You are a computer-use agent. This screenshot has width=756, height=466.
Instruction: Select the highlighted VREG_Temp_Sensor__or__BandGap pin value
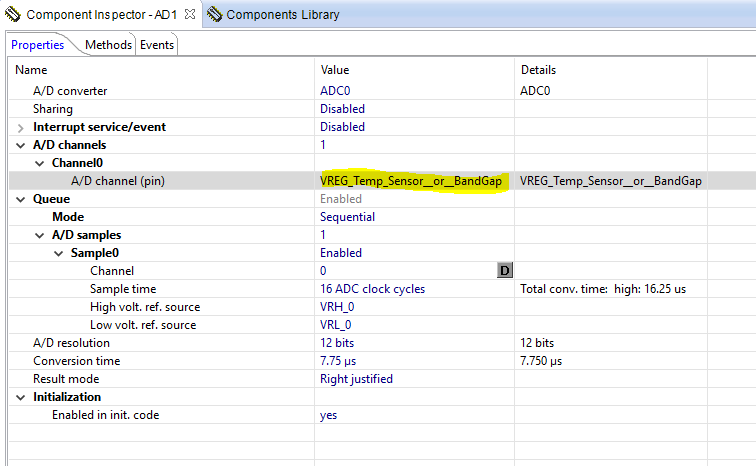tap(410, 181)
